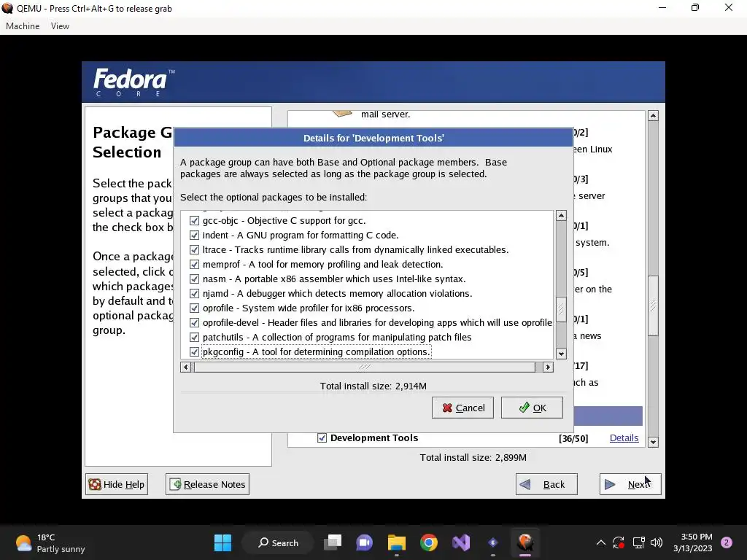747x560 pixels.
Task: Click the horizontal scrollbar left arrow
Action: tap(186, 367)
